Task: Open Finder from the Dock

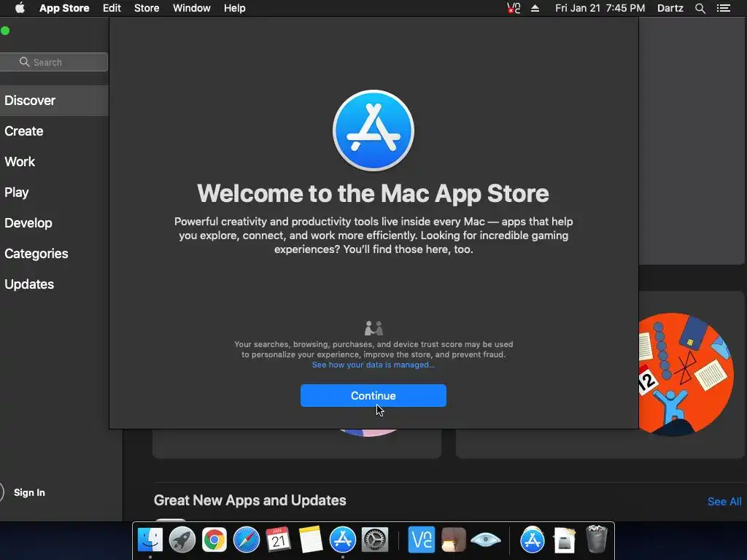Action: point(150,540)
